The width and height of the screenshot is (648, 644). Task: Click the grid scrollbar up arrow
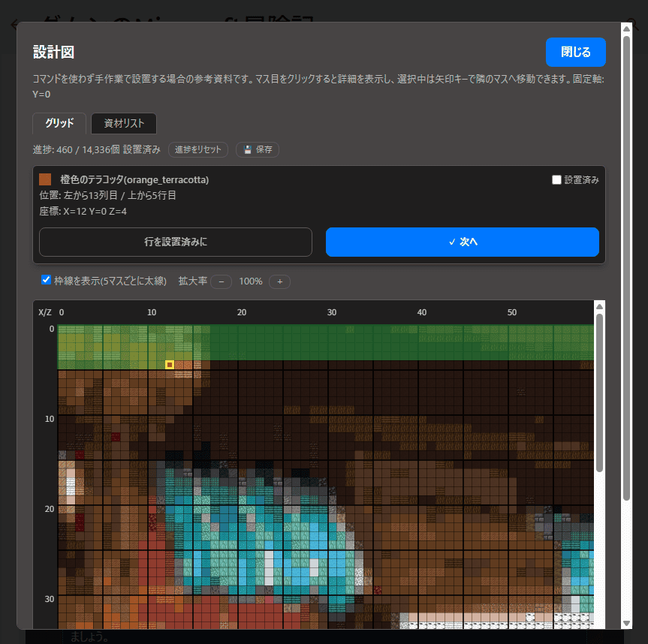pos(599,306)
